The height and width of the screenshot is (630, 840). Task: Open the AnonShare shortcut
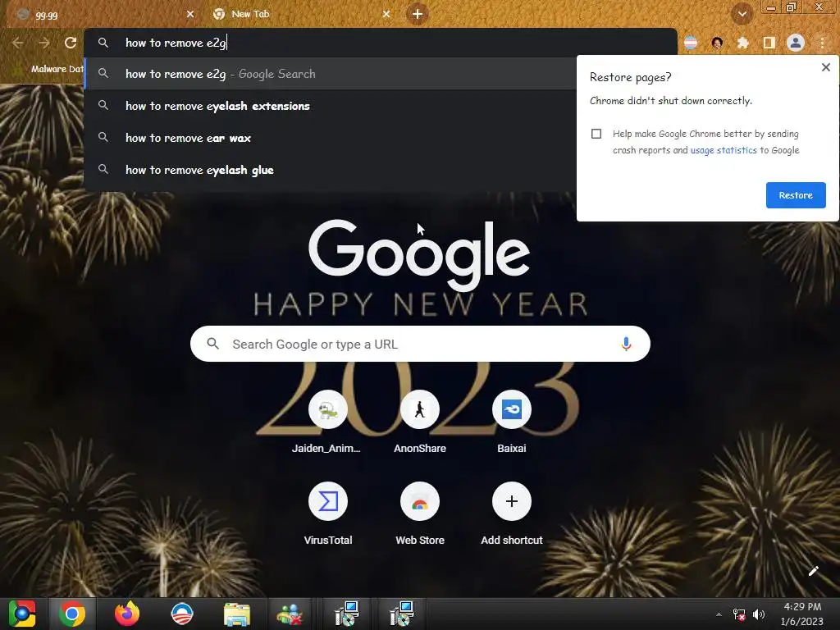coord(420,422)
